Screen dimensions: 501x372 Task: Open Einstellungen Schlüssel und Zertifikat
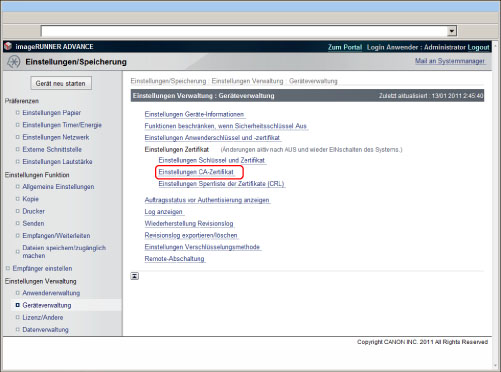212,160
